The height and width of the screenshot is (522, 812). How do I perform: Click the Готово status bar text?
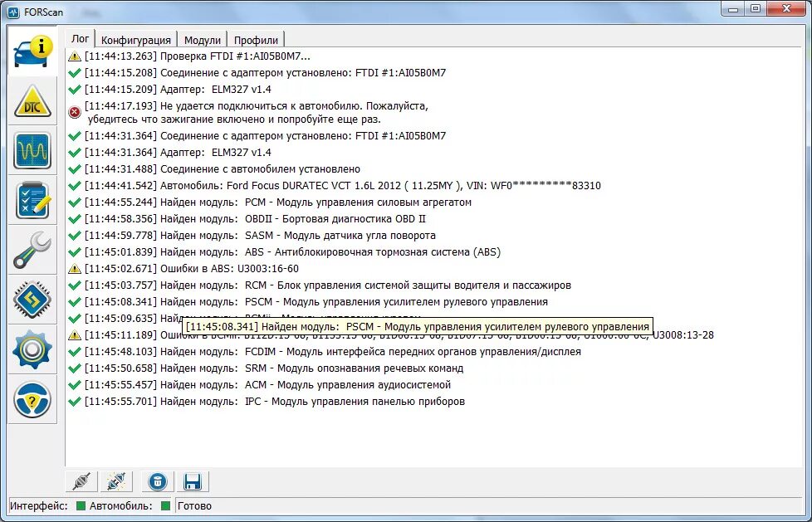(x=195, y=506)
